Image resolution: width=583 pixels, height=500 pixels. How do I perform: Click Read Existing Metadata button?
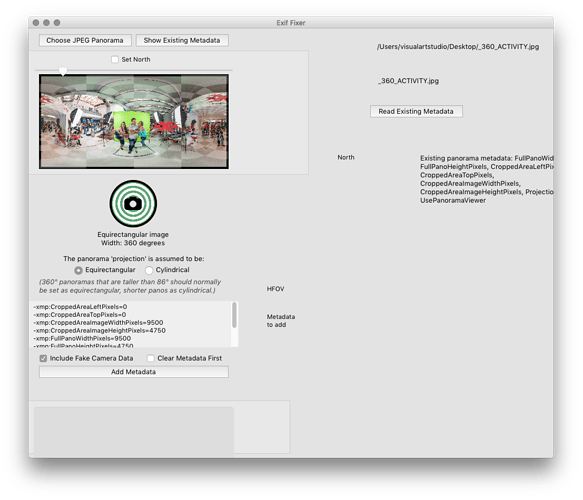[416, 111]
